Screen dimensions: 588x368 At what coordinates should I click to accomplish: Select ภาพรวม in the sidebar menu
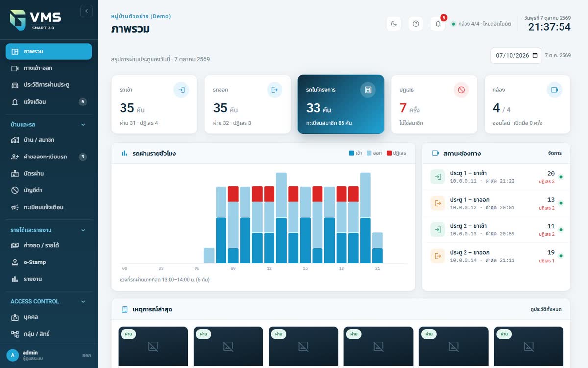click(49, 52)
